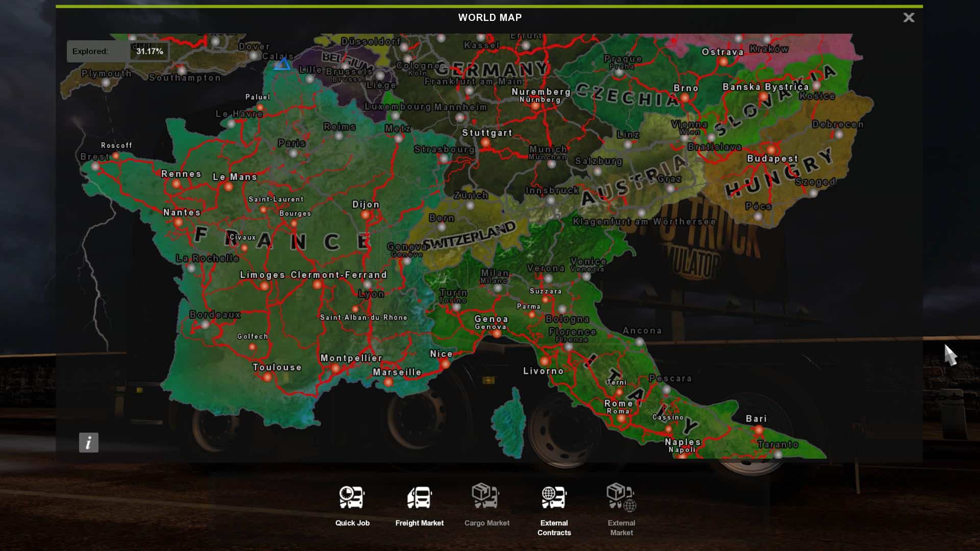Open the Quick Job icon
The width and height of the screenshot is (980, 551).
coord(352,497)
